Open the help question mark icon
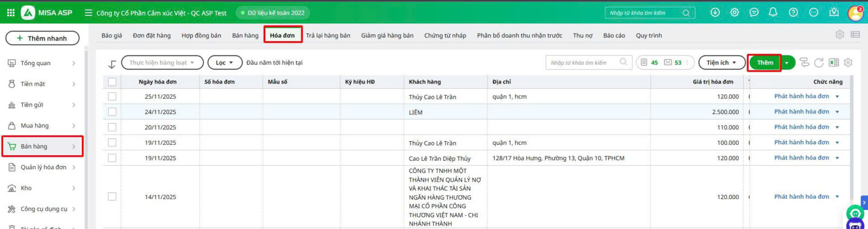This screenshot has width=868, height=229. tap(793, 12)
